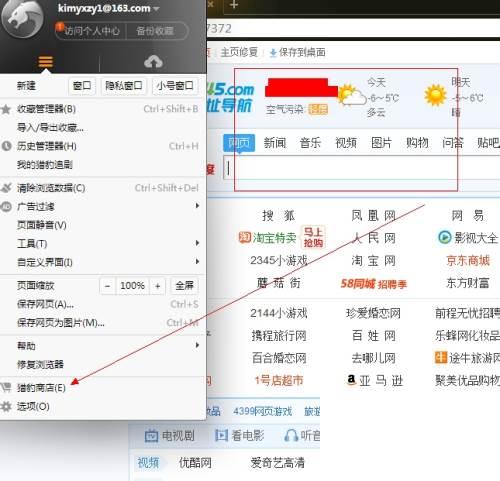This screenshot has height=481, width=500.
Task: Click the 100% zoom value
Action: (132, 286)
